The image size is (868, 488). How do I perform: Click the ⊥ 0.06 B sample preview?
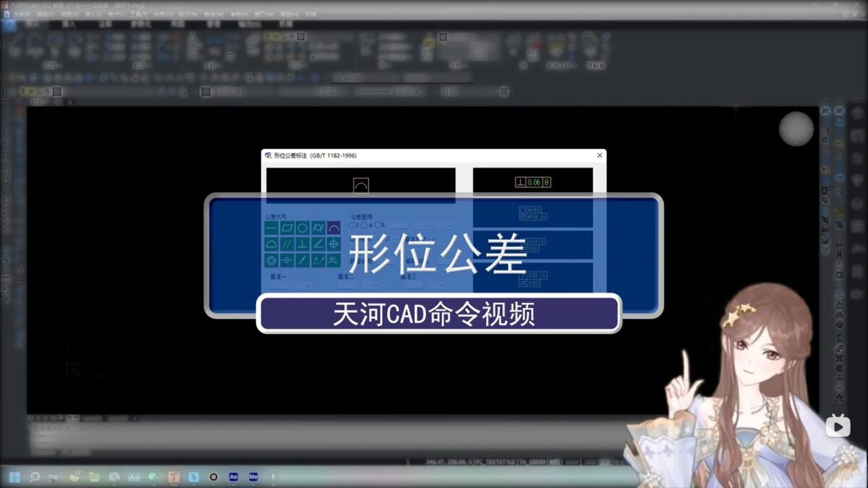533,182
